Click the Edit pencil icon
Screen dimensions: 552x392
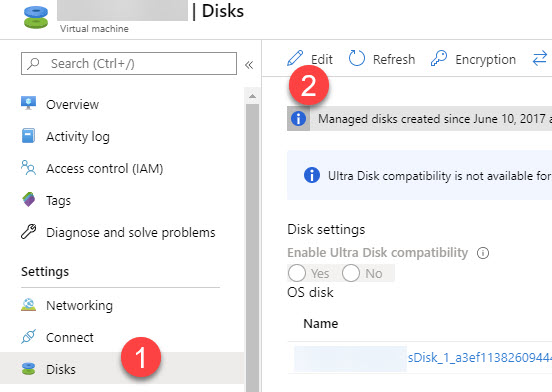pyautogui.click(x=295, y=58)
